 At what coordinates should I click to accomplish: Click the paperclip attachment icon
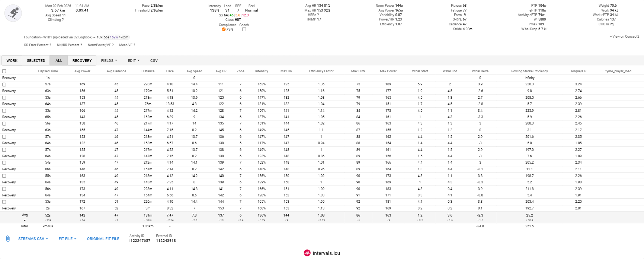pyautogui.click(x=8, y=239)
